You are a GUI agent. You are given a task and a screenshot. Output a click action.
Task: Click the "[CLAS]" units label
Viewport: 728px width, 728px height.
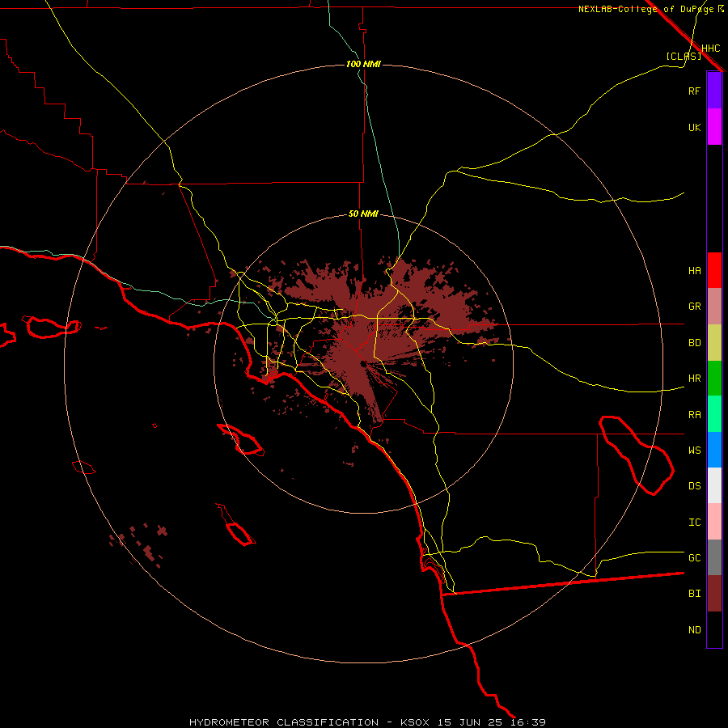684,56
